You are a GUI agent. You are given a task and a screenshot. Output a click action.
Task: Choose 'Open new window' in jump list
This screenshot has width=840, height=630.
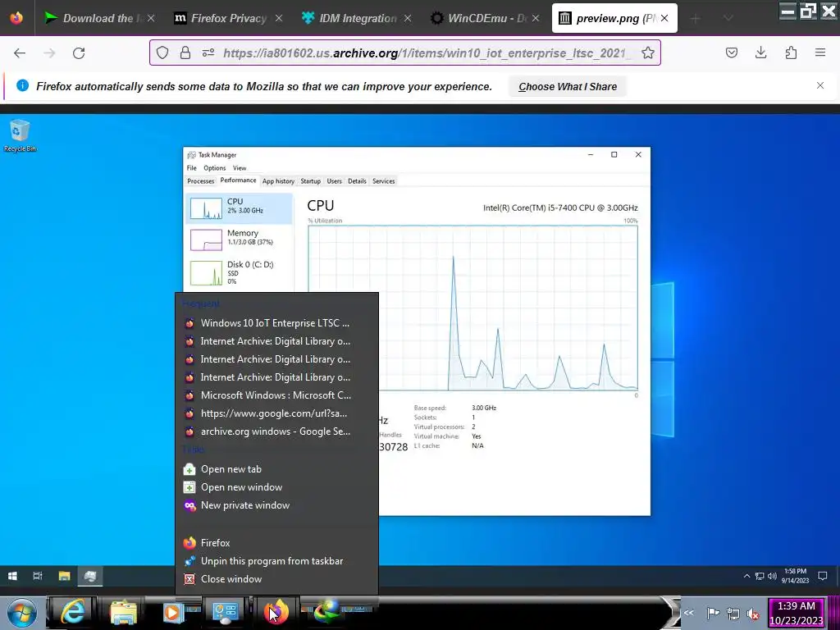[276, 487]
